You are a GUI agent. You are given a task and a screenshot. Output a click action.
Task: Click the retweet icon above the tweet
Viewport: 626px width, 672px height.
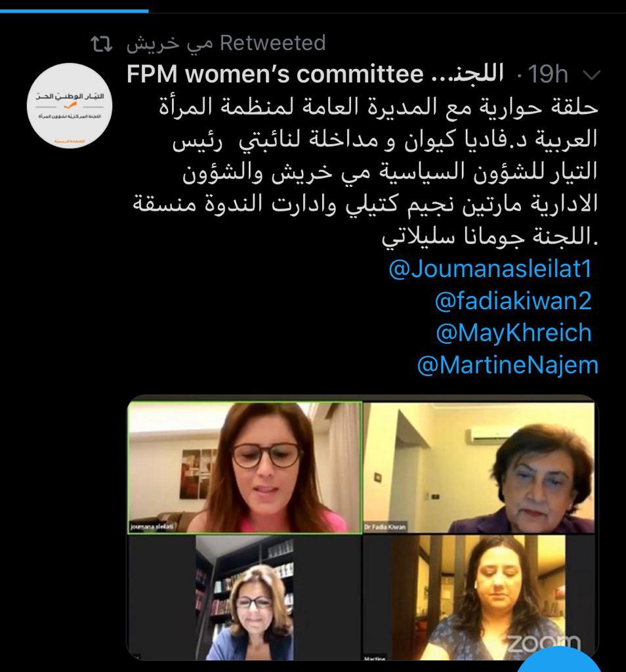102,44
